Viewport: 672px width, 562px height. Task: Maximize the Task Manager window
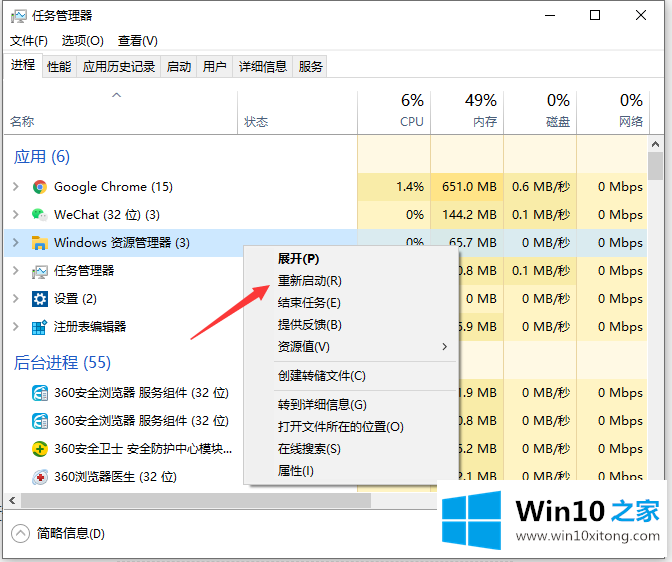coord(595,15)
